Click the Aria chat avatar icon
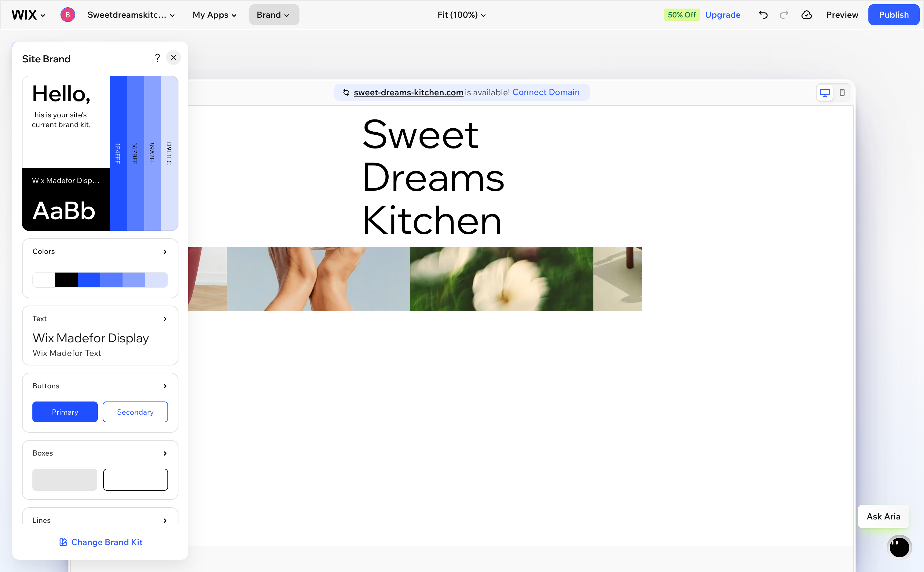 (x=899, y=547)
